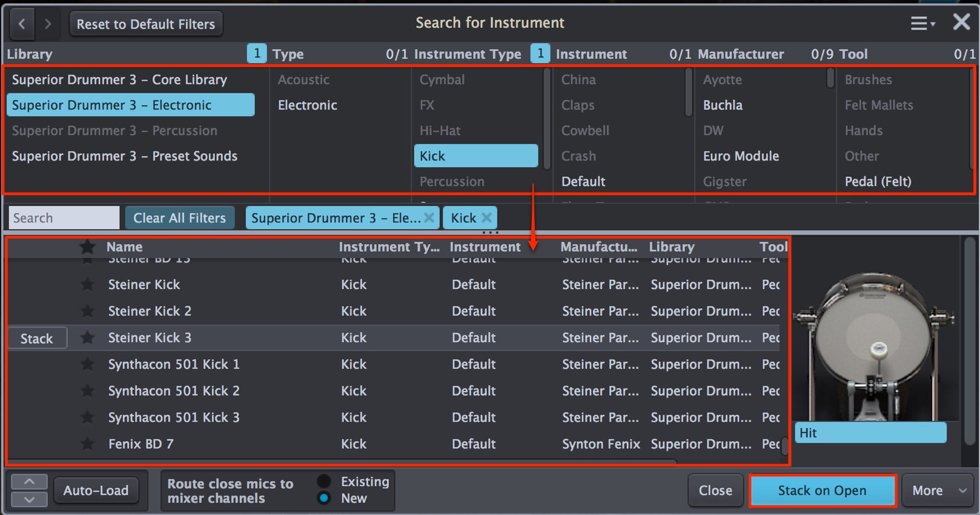The width and height of the screenshot is (980, 515).
Task: Go back with the left arrow button
Action: click(22, 24)
